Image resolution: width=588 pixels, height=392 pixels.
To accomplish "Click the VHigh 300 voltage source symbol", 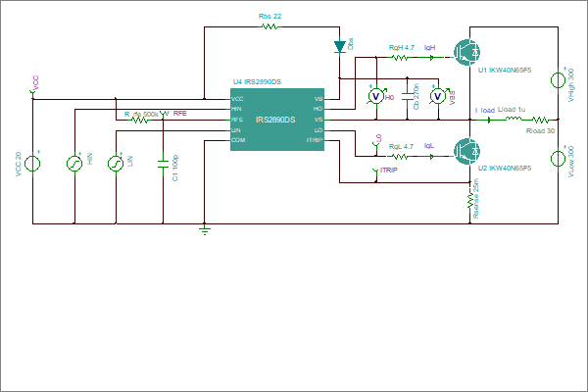I will [558, 79].
